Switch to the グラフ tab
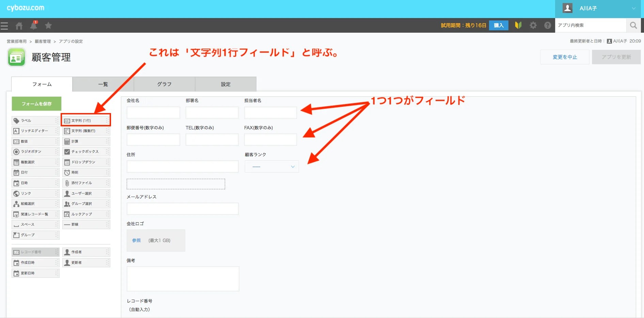644x318 pixels. tap(164, 84)
